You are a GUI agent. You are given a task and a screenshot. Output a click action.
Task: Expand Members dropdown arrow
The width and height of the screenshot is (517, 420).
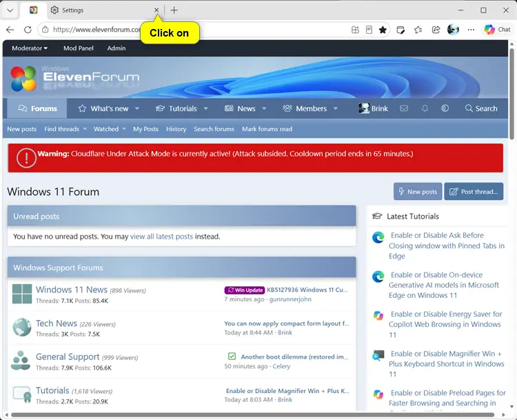coord(336,108)
